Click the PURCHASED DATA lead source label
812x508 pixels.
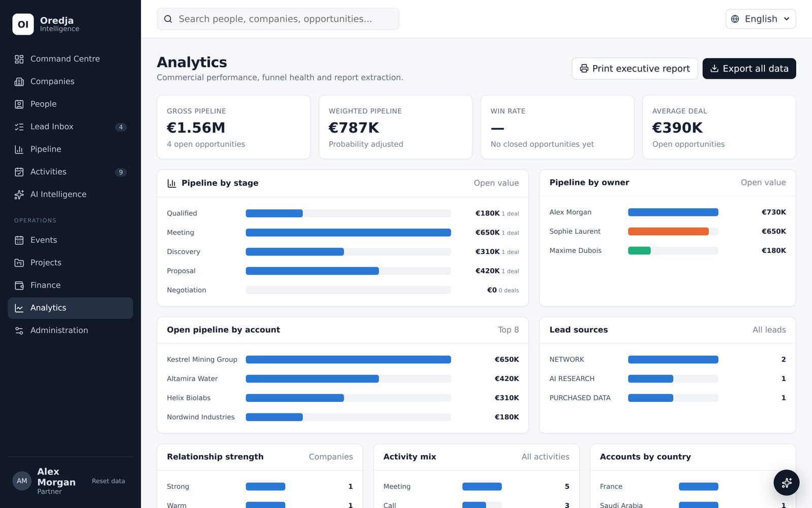(580, 398)
